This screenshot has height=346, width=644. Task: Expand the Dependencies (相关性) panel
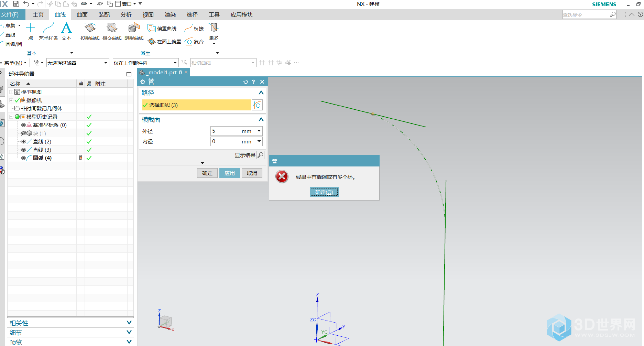pos(129,323)
